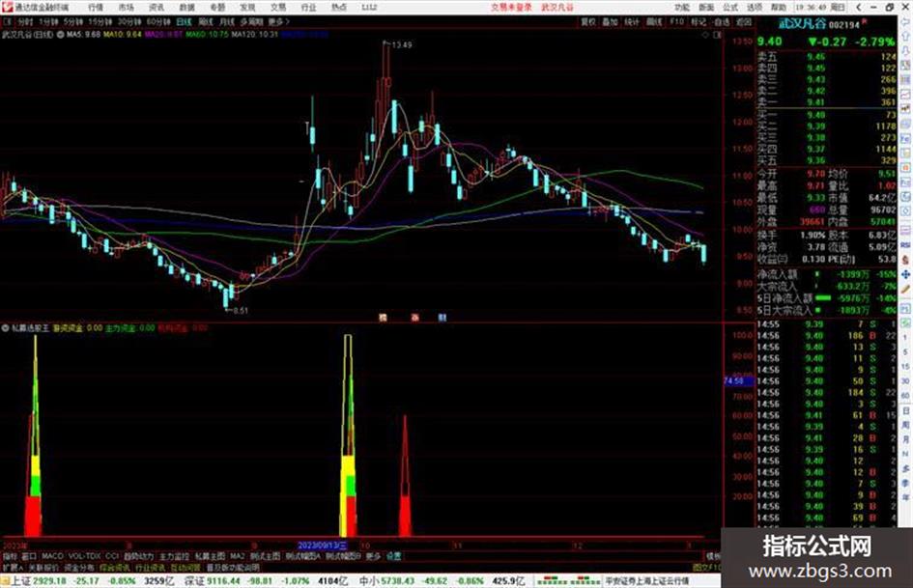This screenshot has width=913, height=588.
Task: Open the 功能 menu in the title bar
Action: pyautogui.click(x=682, y=8)
